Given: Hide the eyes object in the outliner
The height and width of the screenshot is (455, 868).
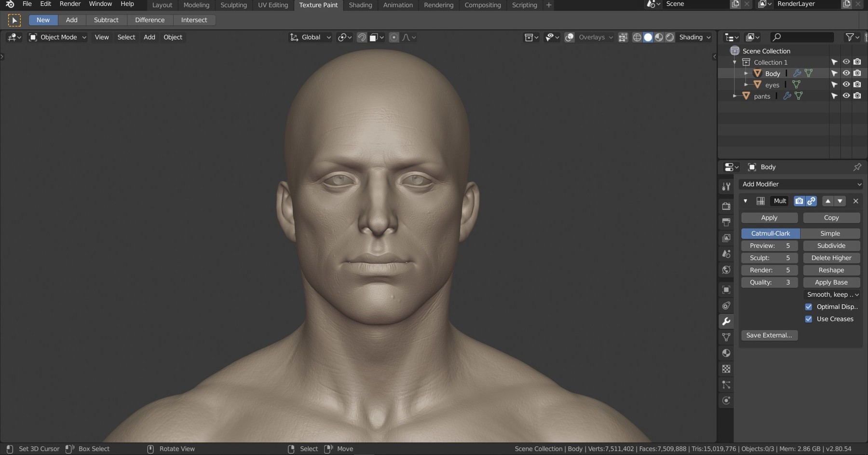Looking at the screenshot, I should [x=846, y=84].
